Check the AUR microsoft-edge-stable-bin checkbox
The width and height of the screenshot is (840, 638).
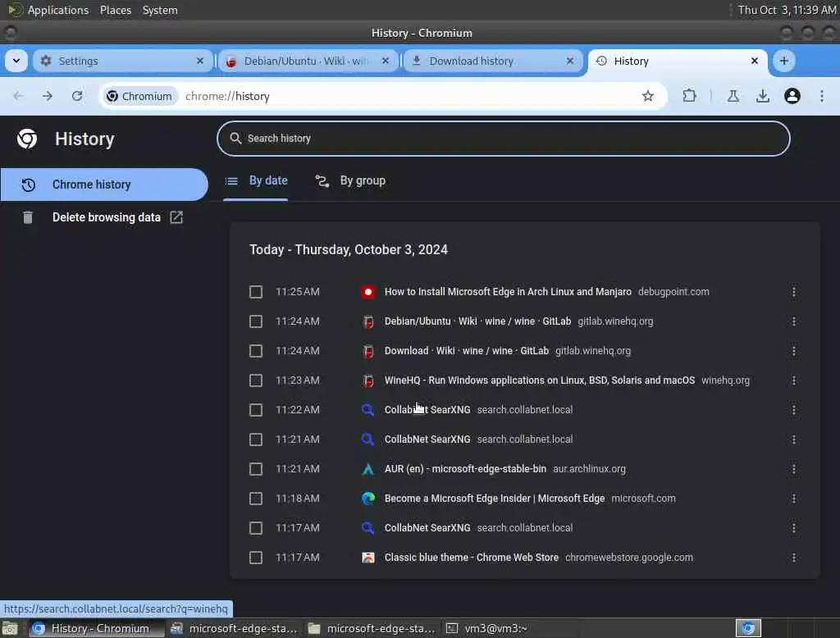pos(256,469)
